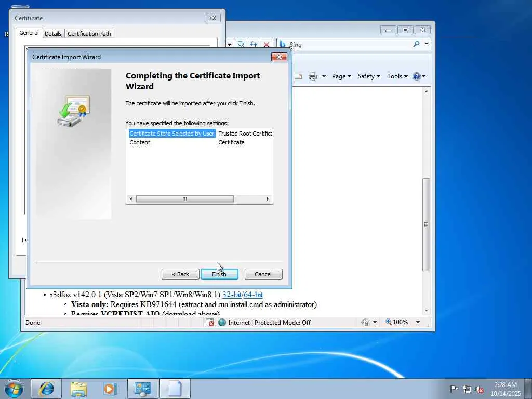Viewport: 532px width, 399px height.
Task: Click the search magnifier icon
Action: [x=416, y=44]
